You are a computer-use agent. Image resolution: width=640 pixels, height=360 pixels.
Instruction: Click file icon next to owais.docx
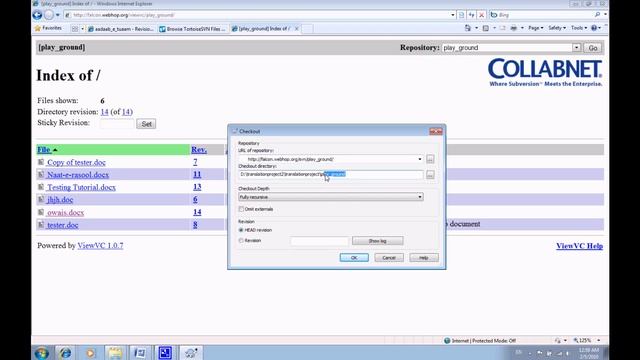41,212
